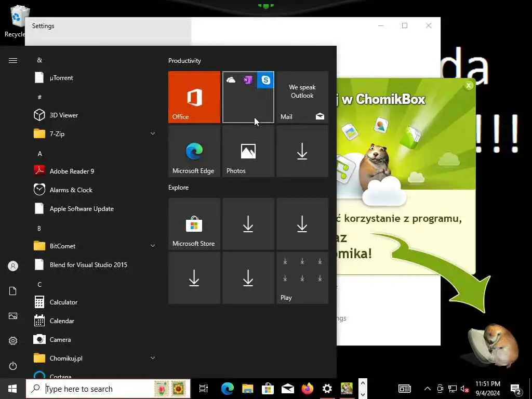Open Edge from the taskbar
This screenshot has height=399, width=532.
[228, 389]
